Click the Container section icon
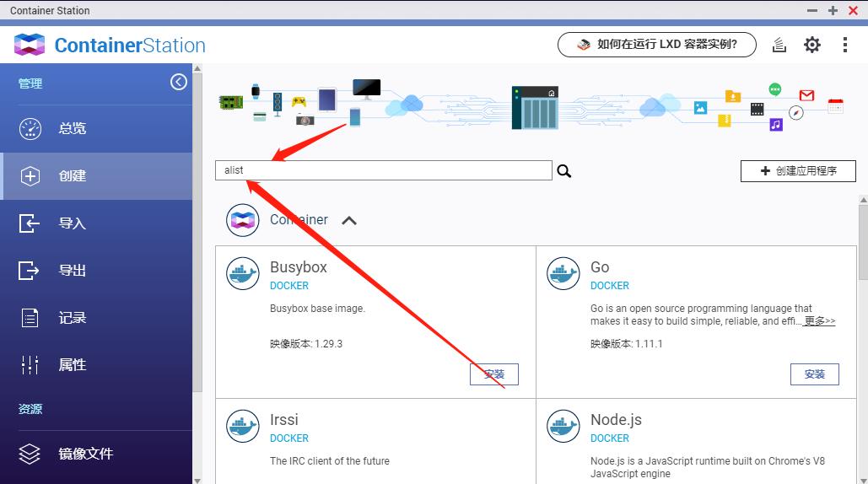The height and width of the screenshot is (484, 868). [x=242, y=220]
